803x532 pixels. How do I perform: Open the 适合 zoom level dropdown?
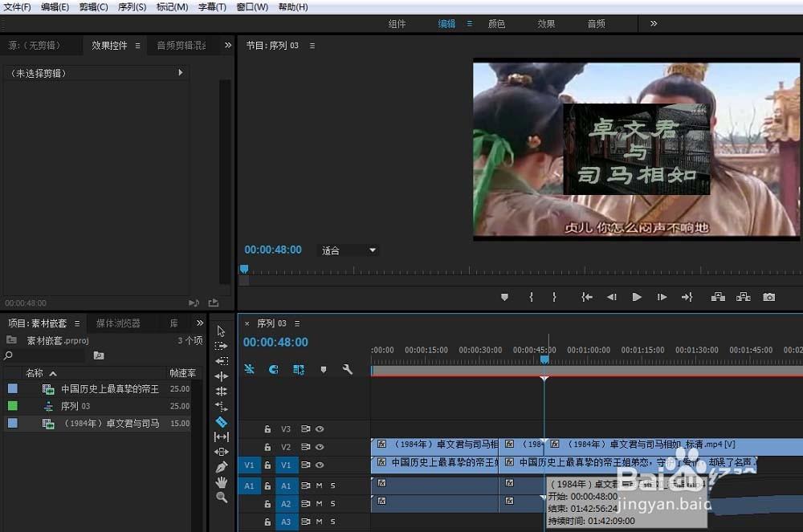coord(348,250)
